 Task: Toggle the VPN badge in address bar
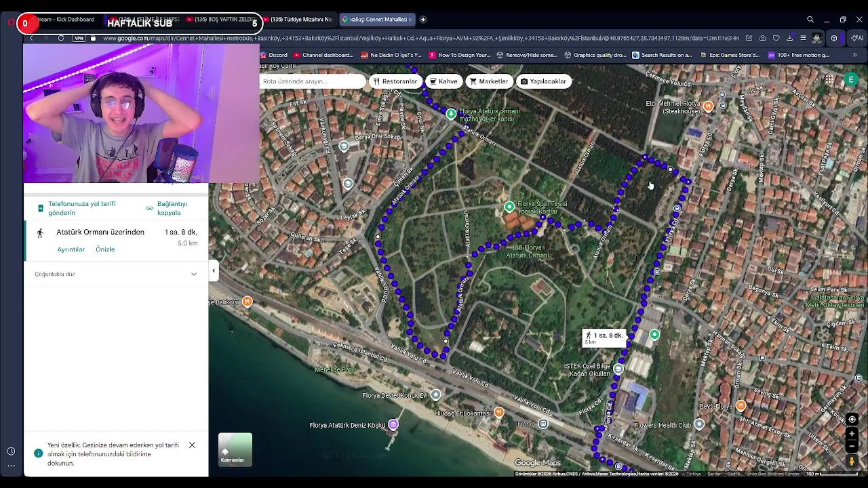tap(79, 38)
